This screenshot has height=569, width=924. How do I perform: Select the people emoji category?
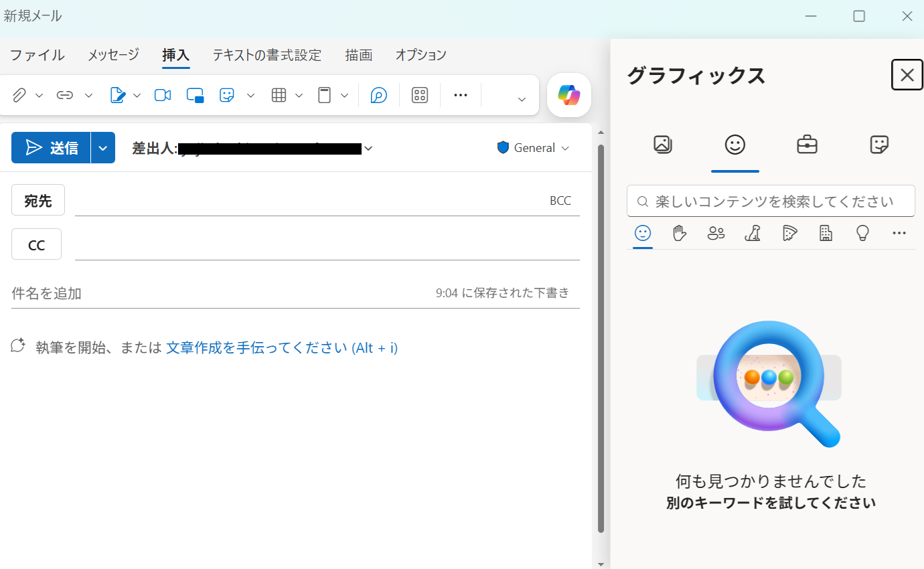click(x=716, y=233)
